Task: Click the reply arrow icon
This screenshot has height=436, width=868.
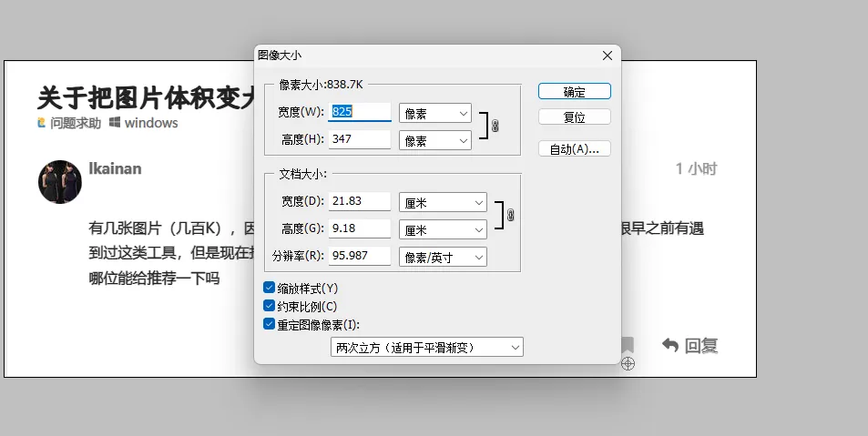Action: pos(670,345)
